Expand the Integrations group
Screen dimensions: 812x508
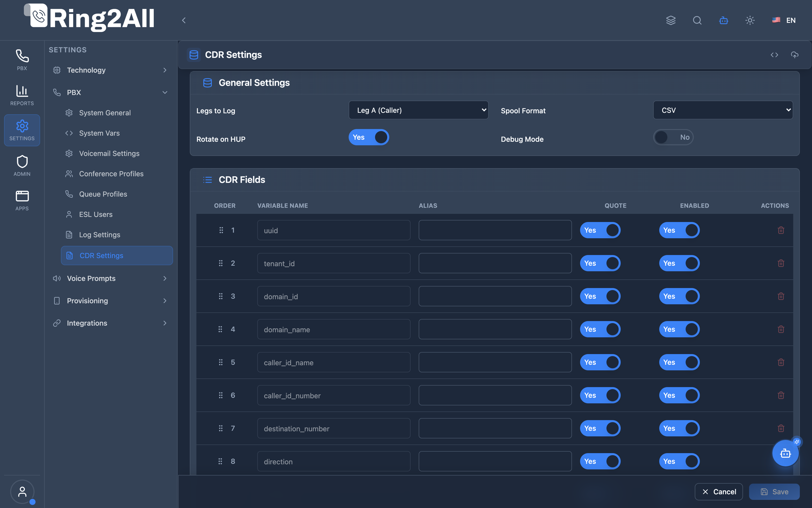pos(110,323)
